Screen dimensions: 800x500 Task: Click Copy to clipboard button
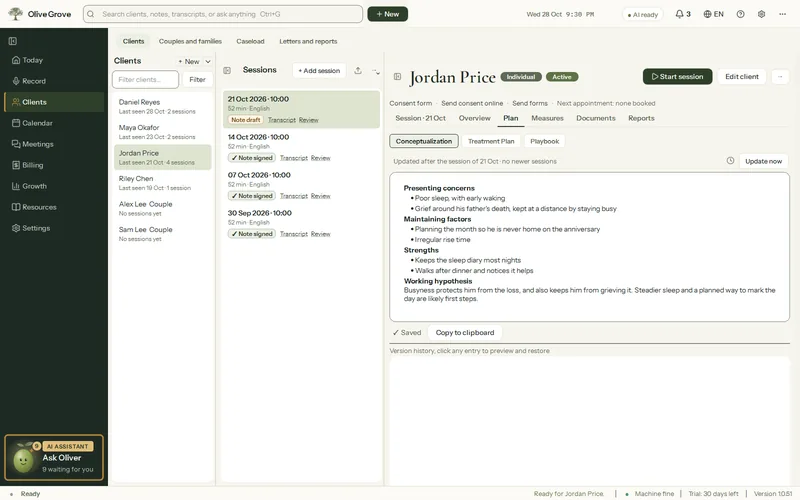pos(465,333)
